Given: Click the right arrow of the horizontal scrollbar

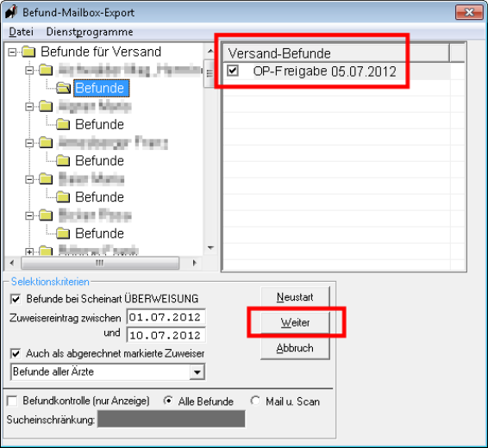Looking at the screenshot, I should 195,263.
